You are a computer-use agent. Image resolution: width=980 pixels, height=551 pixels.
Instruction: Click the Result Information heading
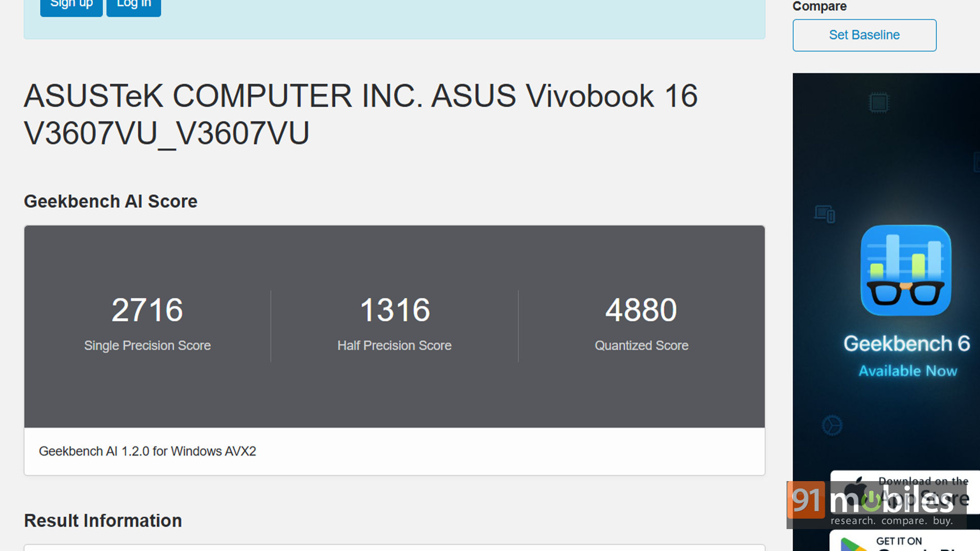click(103, 521)
